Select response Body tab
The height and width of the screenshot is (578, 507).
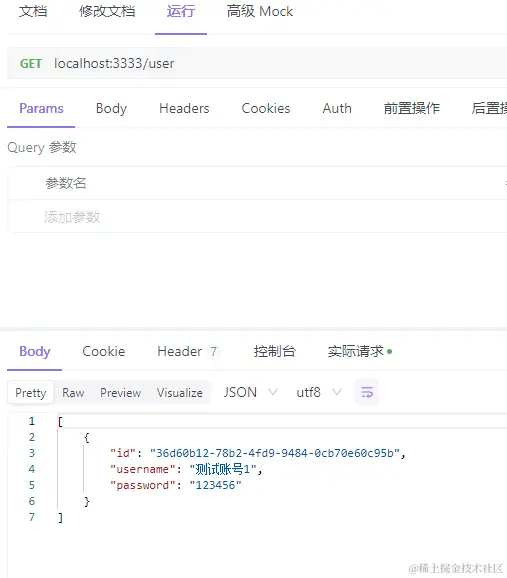pyautogui.click(x=35, y=351)
